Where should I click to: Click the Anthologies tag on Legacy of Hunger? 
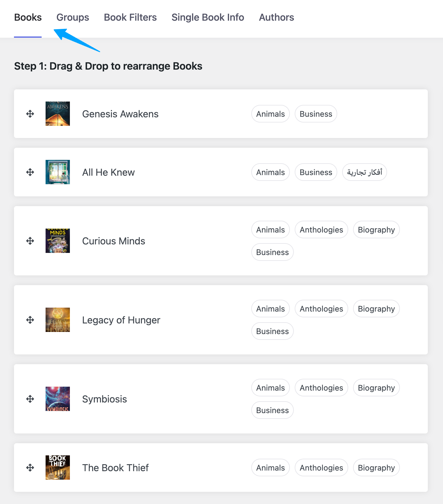click(x=321, y=309)
